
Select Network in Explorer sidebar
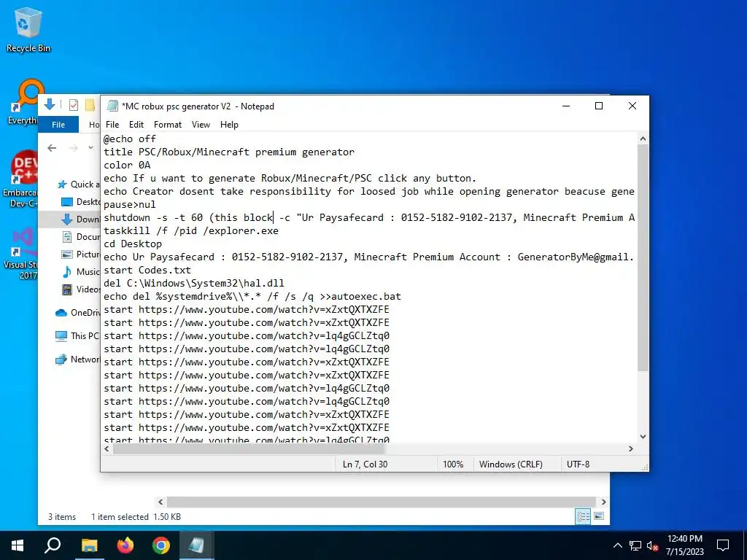(x=77, y=359)
